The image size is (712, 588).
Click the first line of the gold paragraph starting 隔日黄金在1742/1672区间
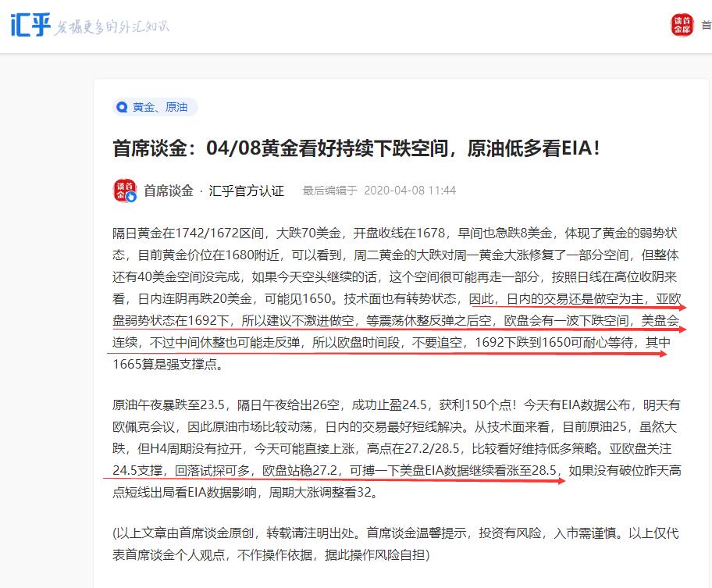(395, 233)
